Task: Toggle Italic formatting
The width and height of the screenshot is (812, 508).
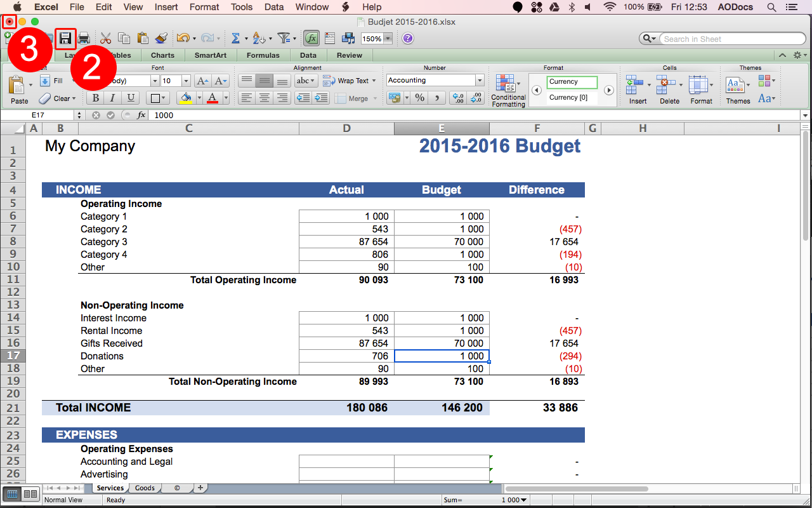Action: [x=113, y=98]
